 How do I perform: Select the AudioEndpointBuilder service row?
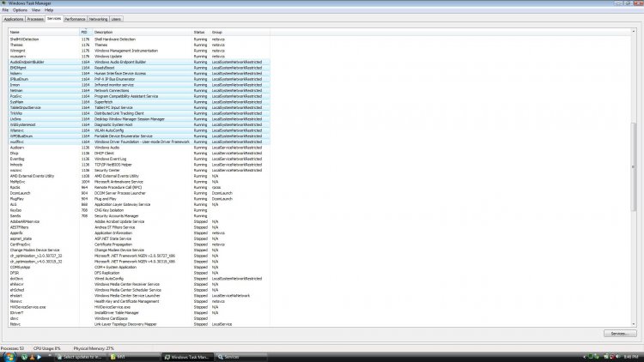(x=139, y=62)
